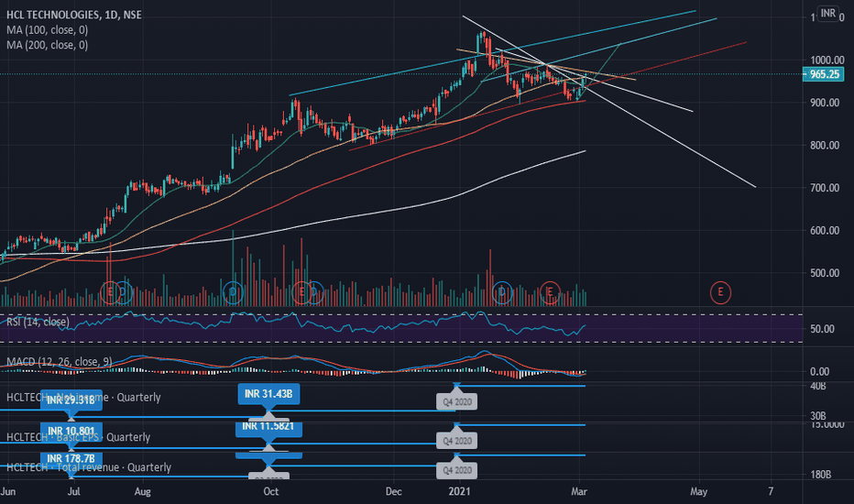Click the MACD (12, 26, close, 9) legend
This screenshot has width=854, height=504.
tap(60, 362)
